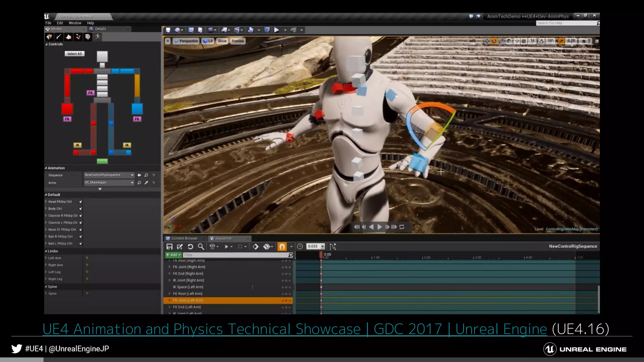Click the Sequencer Save As pencil icon

[x=180, y=247]
